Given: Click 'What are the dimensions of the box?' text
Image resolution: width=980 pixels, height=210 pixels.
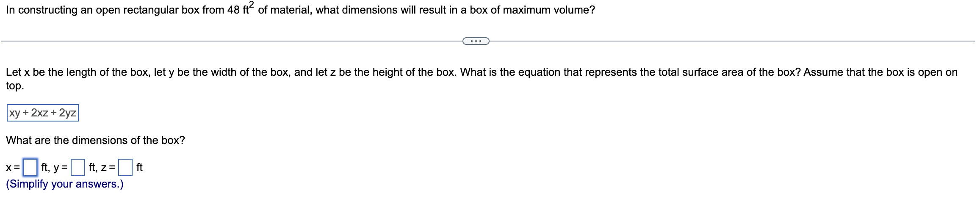Looking at the screenshot, I should (x=95, y=140).
